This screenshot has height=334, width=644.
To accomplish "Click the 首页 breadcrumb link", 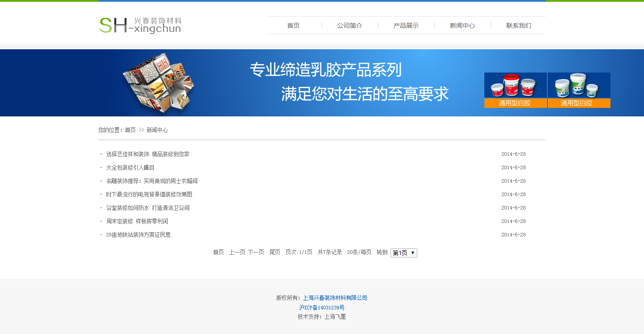I will [130, 130].
